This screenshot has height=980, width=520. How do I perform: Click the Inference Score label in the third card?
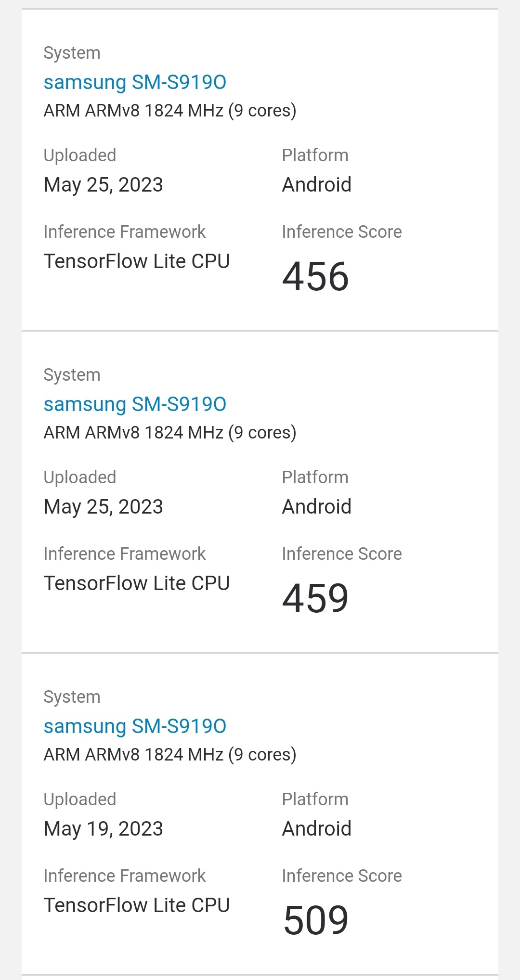point(341,876)
